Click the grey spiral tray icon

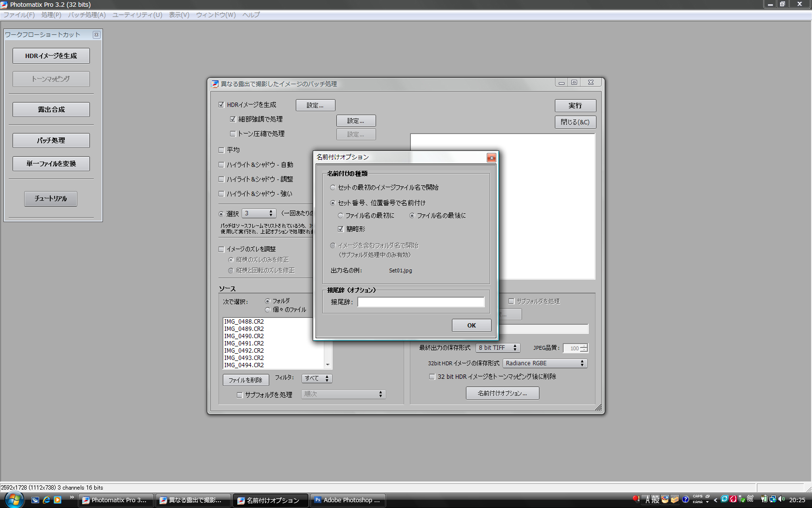[750, 499]
